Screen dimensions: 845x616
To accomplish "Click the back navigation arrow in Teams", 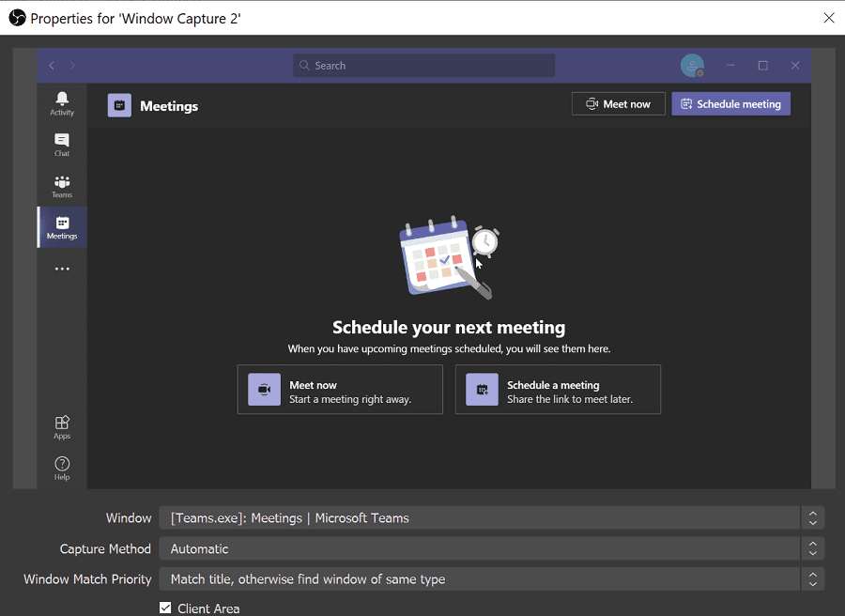I will (52, 65).
